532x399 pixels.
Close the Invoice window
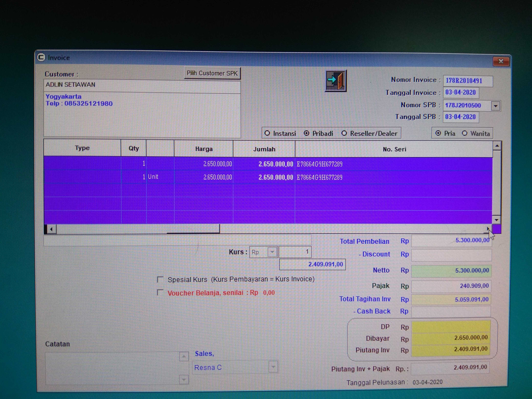tap(501, 61)
